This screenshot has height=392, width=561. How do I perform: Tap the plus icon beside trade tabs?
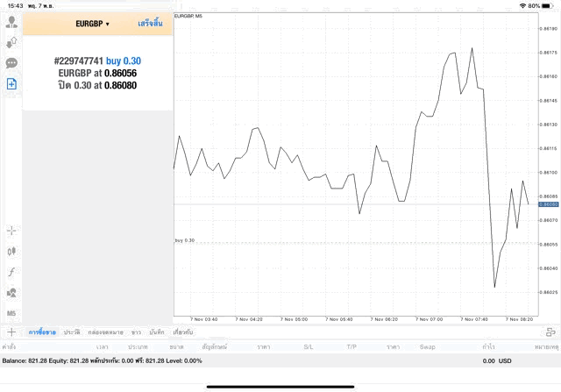point(11,332)
